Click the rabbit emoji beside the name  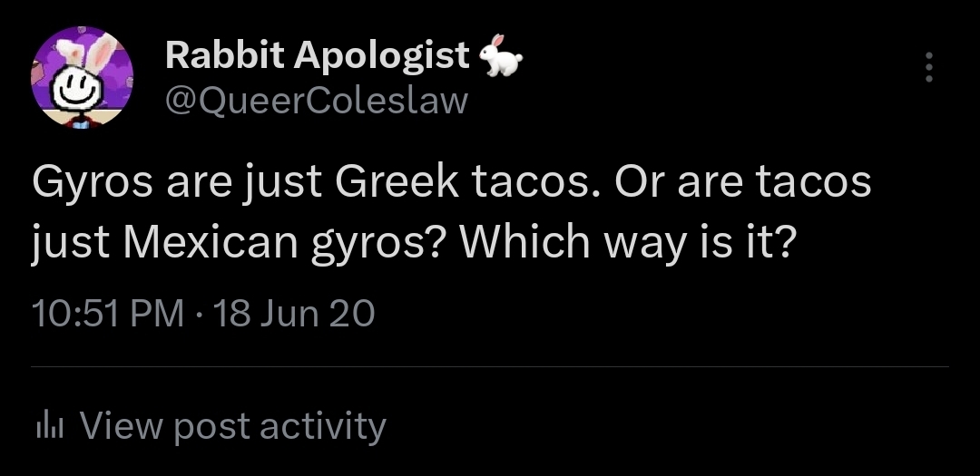click(501, 56)
